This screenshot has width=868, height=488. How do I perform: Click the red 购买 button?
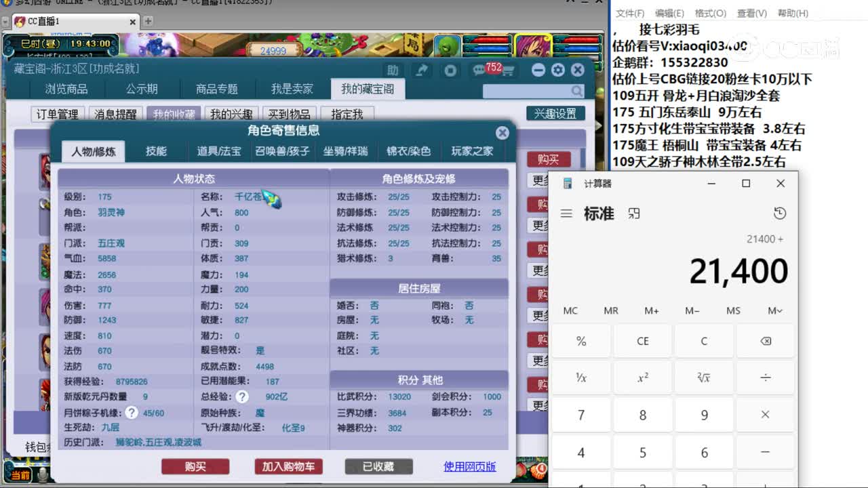[195, 466]
